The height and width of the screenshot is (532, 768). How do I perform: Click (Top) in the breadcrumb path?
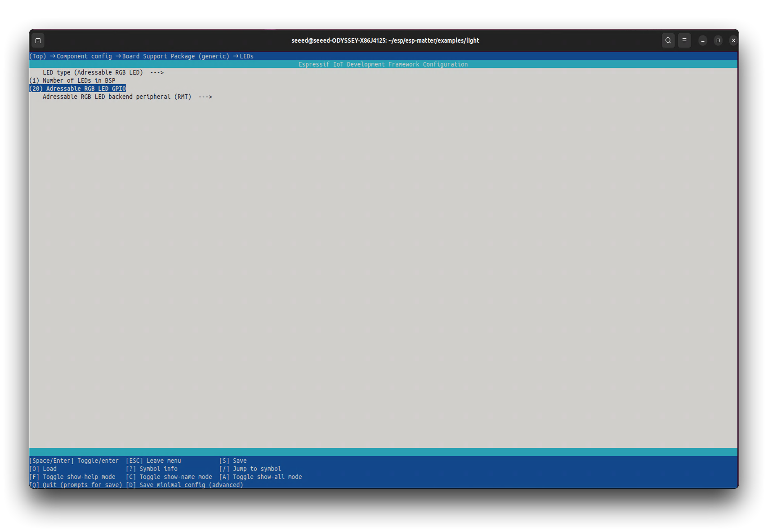coord(38,56)
